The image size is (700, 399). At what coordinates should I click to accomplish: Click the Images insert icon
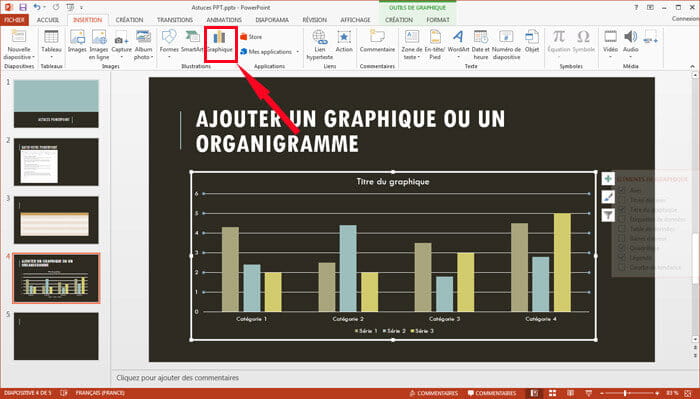(x=77, y=42)
